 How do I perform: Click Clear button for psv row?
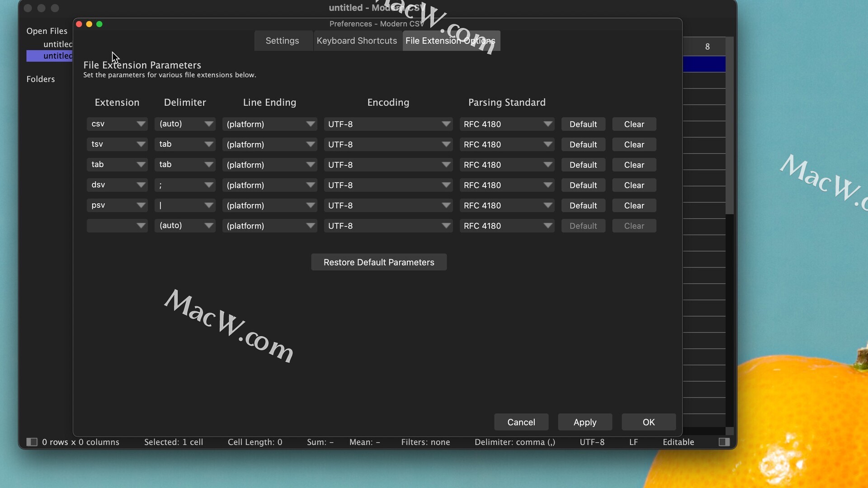[634, 205]
